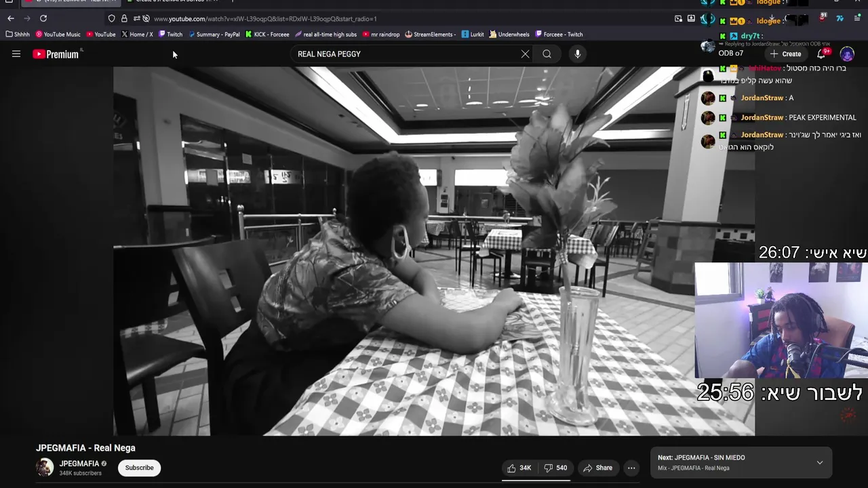Like the video with 34K likes
This screenshot has height=488, width=868.
click(519, 468)
